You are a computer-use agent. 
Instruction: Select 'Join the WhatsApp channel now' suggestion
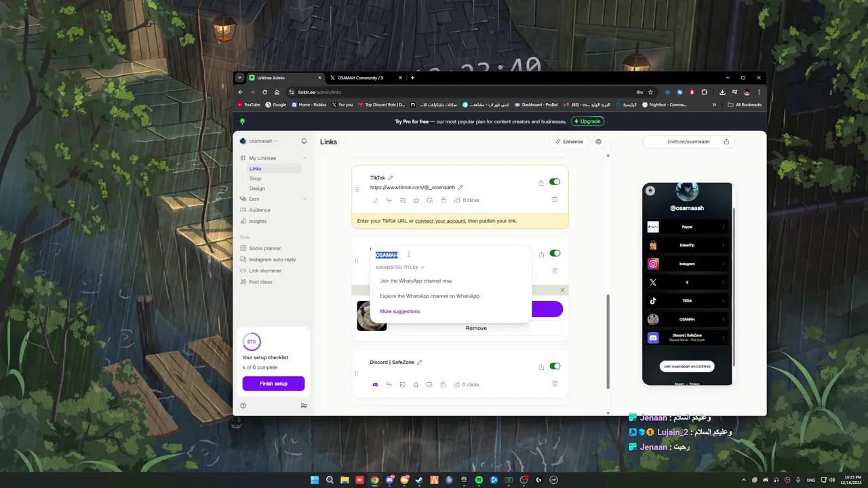[416, 281]
